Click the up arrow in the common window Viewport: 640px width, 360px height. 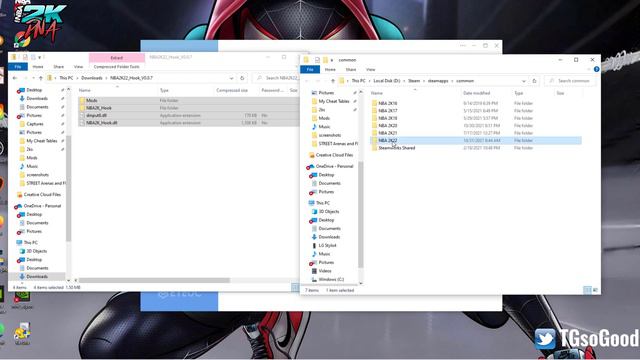[333, 81]
